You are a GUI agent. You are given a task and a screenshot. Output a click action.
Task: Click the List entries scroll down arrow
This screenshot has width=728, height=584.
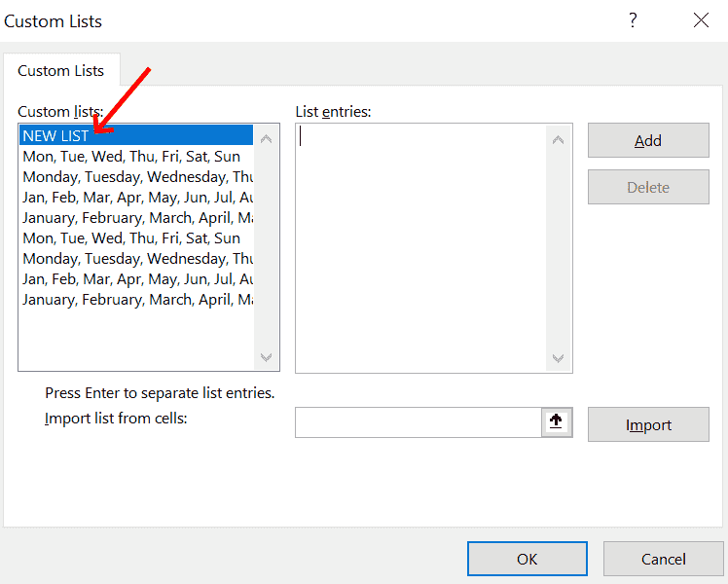[559, 358]
